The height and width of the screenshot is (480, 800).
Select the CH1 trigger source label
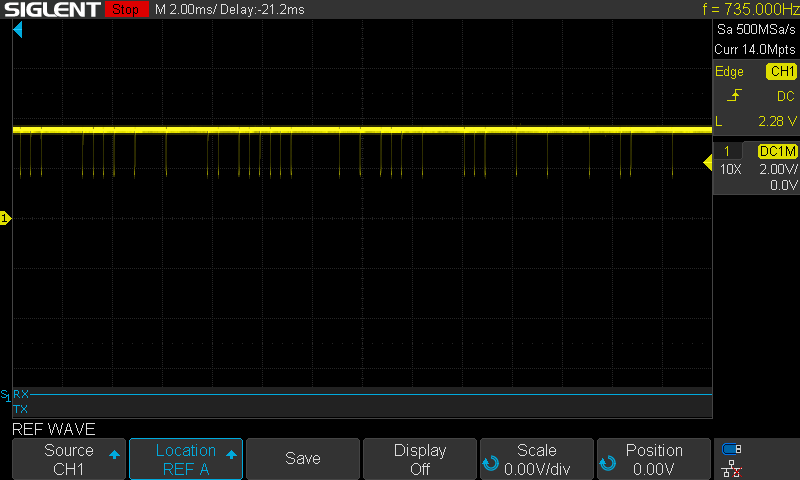[x=781, y=71]
